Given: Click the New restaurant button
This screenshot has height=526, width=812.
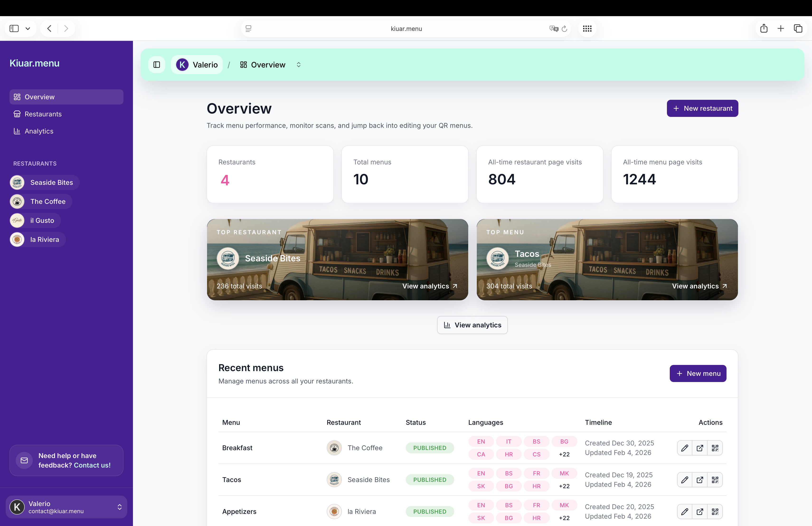Looking at the screenshot, I should (x=702, y=108).
